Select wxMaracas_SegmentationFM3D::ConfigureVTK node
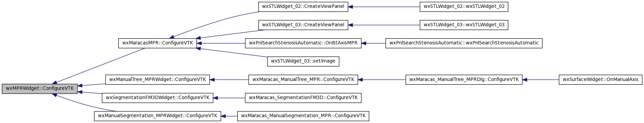The height and width of the screenshot is (123, 644). tap(303, 98)
